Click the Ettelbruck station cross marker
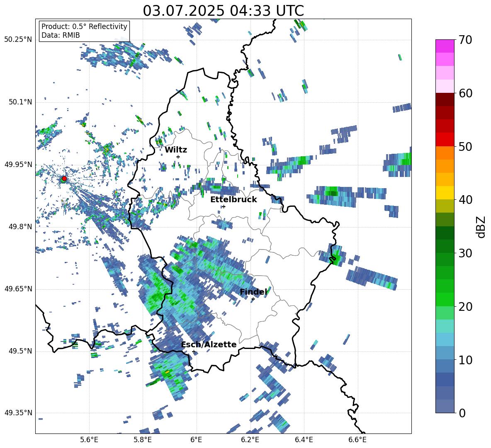Viewport: 491px width, 448px height. (x=224, y=206)
